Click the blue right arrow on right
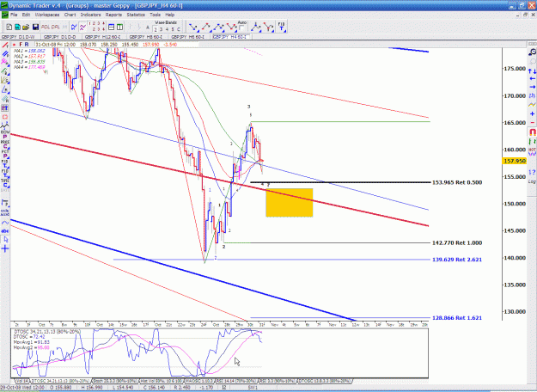The height and width of the screenshot is (392, 537). [x=532, y=87]
